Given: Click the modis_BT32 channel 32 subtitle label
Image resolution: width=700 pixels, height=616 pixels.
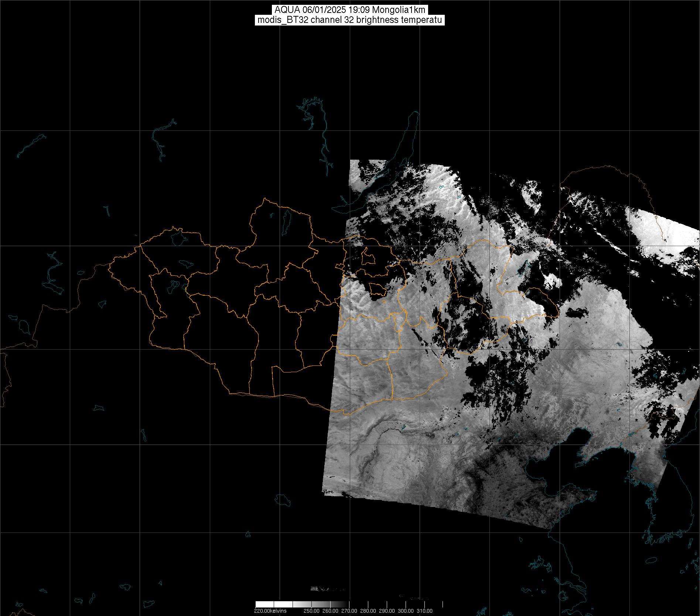Looking at the screenshot, I should pyautogui.click(x=349, y=20).
